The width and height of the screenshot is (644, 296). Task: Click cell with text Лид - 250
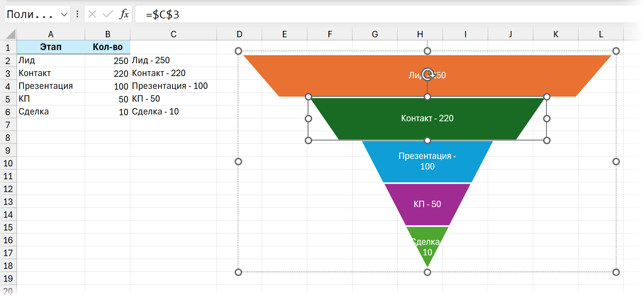pyautogui.click(x=173, y=60)
